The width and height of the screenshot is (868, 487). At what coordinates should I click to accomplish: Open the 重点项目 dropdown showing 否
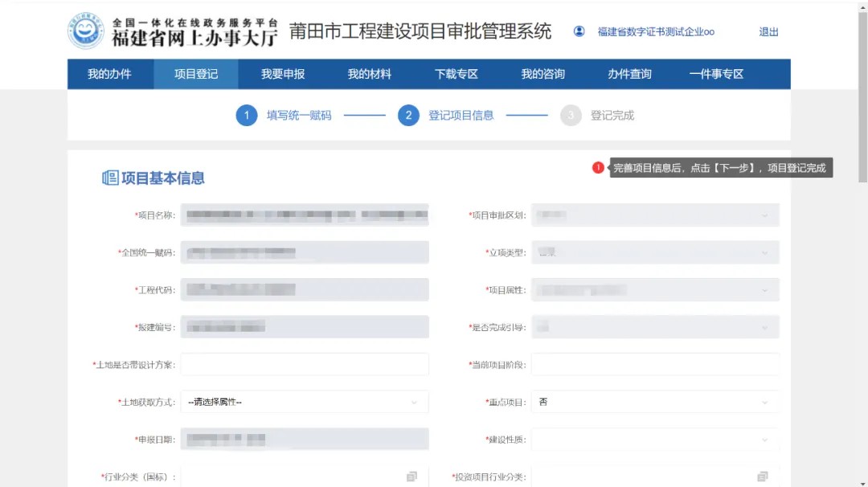[x=655, y=402]
